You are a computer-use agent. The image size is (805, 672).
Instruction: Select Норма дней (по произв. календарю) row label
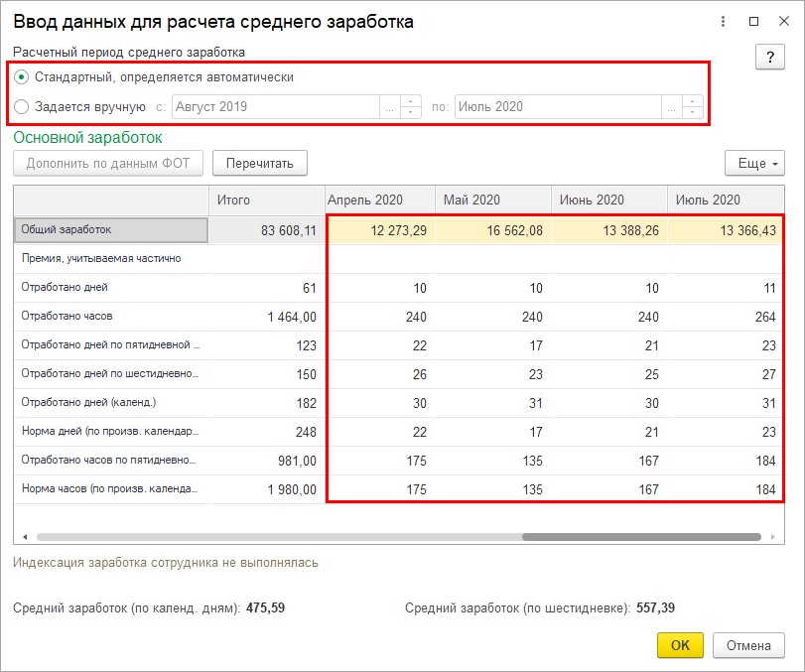pos(111,431)
